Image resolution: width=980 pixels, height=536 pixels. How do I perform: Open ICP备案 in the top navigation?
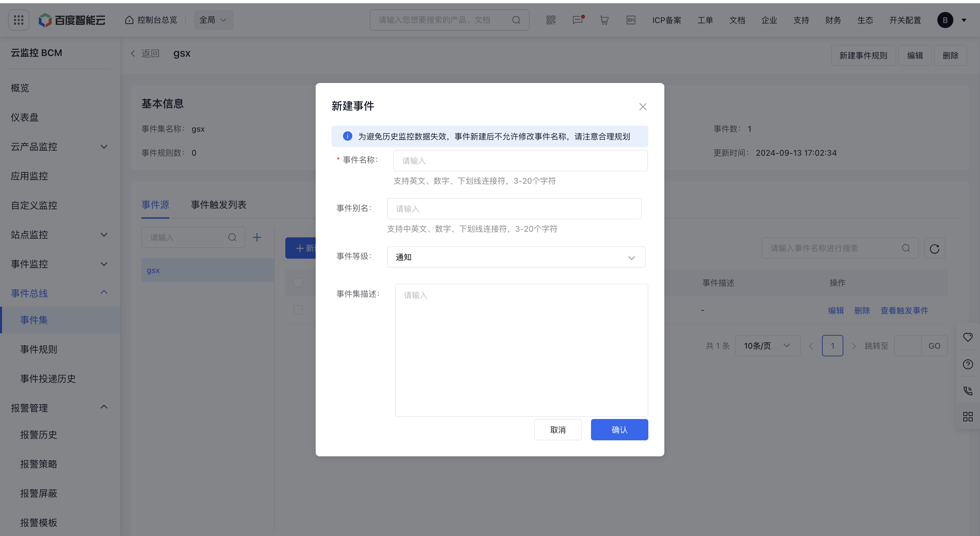(667, 20)
